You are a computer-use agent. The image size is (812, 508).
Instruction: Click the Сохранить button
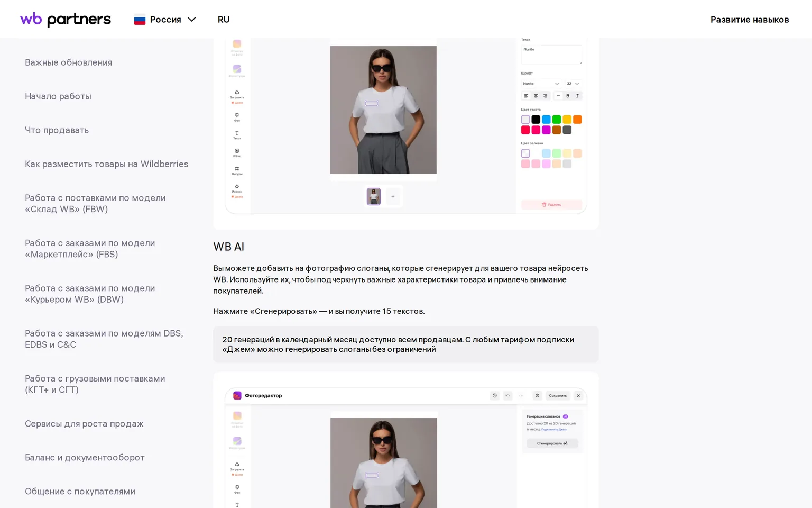558,396
